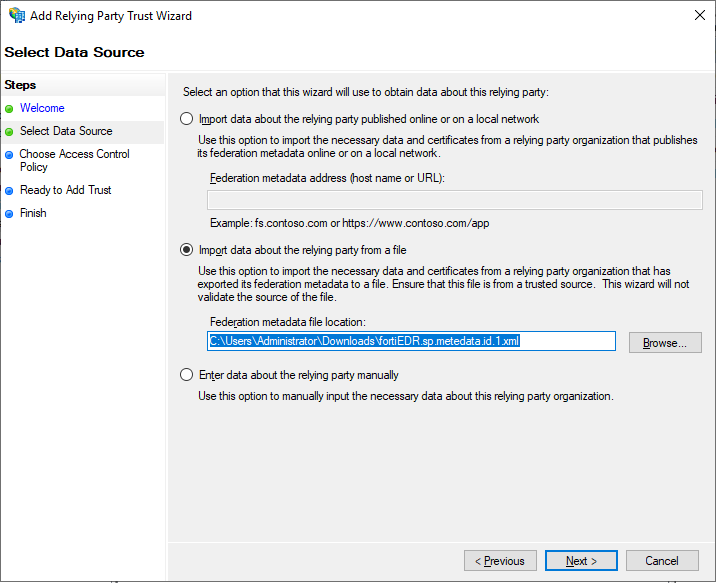Image resolution: width=716 pixels, height=583 pixels.
Task: Go back with the Previous button
Action: [500, 561]
